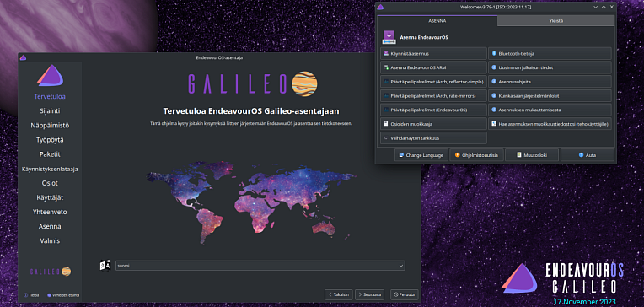The width and height of the screenshot is (644, 307).
Task: Select the ASENNA tab
Action: click(x=437, y=20)
